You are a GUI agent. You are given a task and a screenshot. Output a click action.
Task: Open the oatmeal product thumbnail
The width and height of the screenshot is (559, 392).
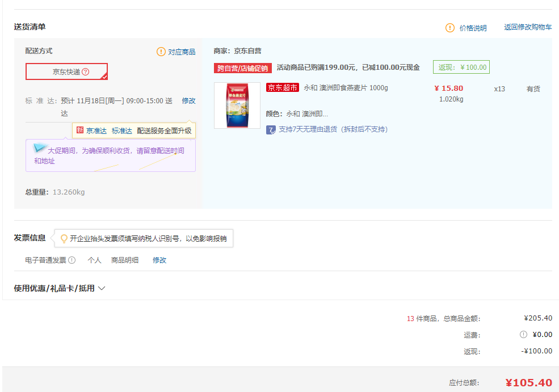(x=237, y=106)
